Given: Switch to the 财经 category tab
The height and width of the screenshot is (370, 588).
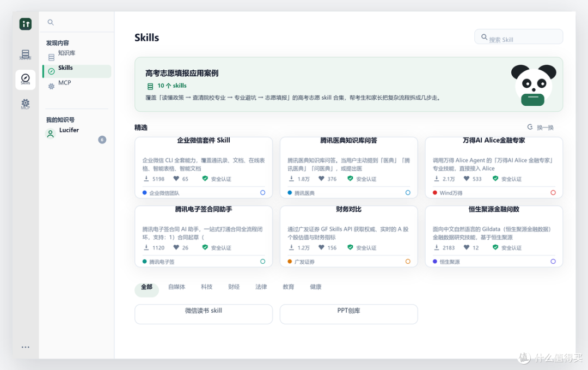Looking at the screenshot, I should click(234, 287).
